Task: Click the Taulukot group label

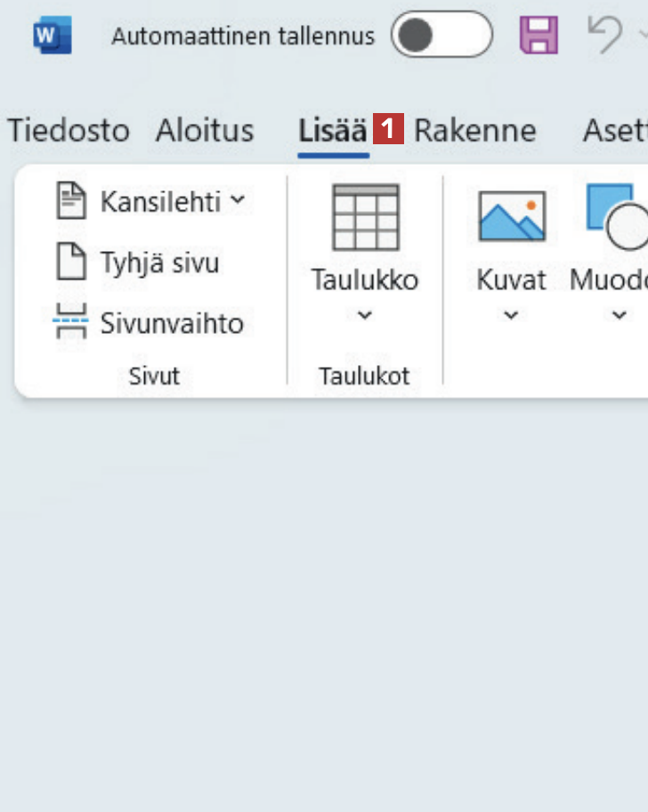Action: coord(364,376)
